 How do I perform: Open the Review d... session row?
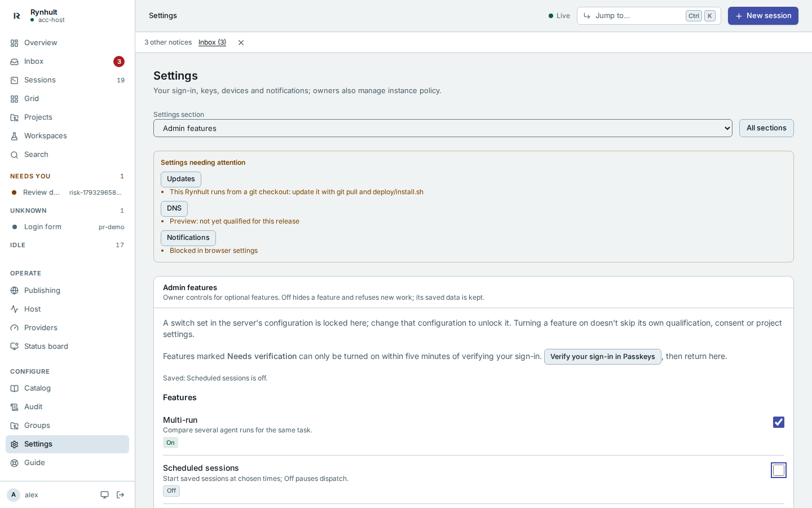[67, 192]
